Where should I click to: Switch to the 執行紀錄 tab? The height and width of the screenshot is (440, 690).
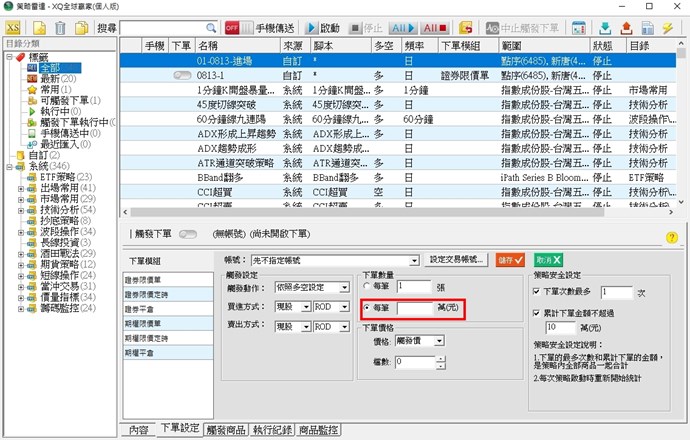(x=275, y=430)
